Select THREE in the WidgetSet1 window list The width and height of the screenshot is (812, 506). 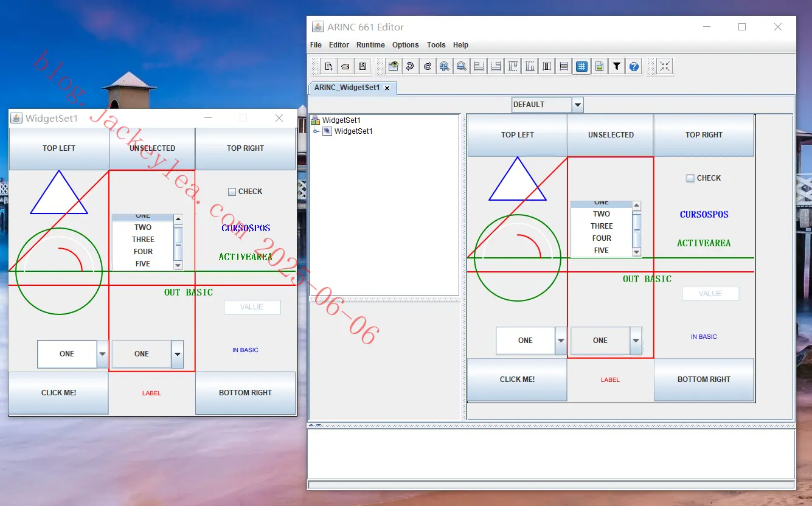click(143, 240)
